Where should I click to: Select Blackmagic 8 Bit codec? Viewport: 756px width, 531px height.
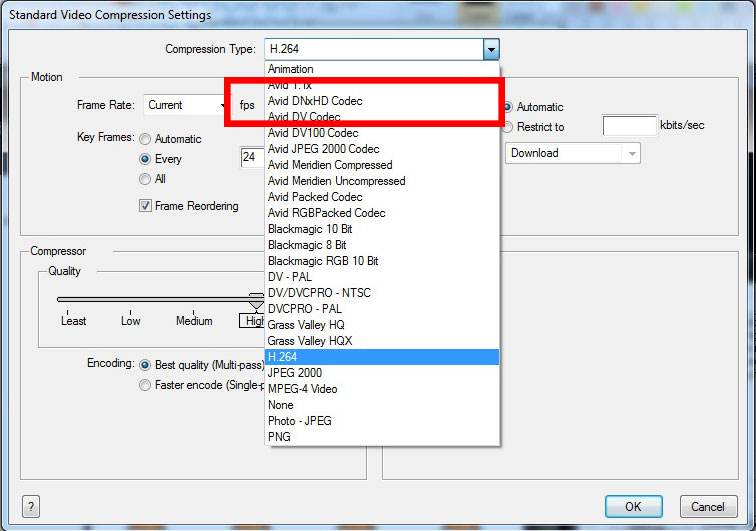pos(382,245)
